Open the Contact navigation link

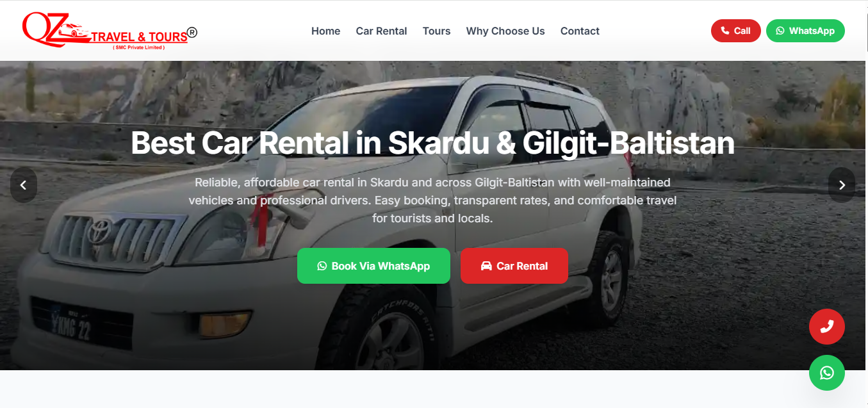(x=580, y=31)
